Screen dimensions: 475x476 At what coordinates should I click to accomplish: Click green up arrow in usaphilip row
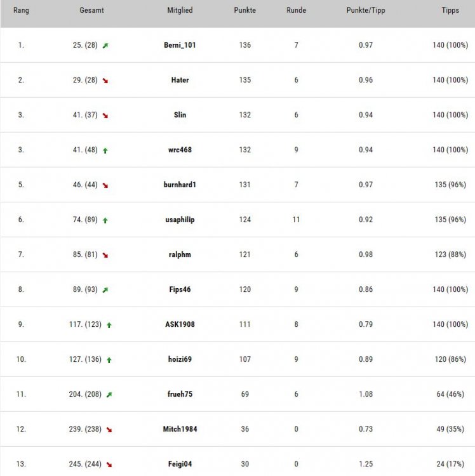point(105,220)
